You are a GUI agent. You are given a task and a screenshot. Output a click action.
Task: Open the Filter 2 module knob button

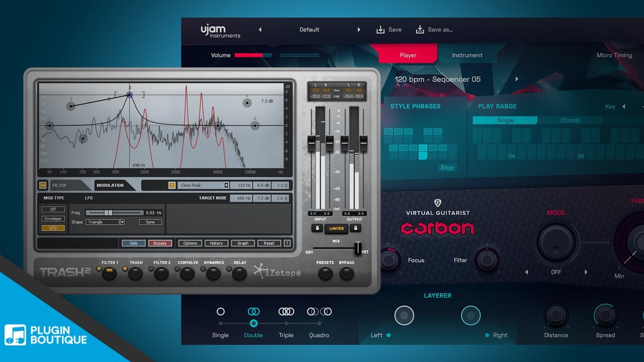pos(161,274)
